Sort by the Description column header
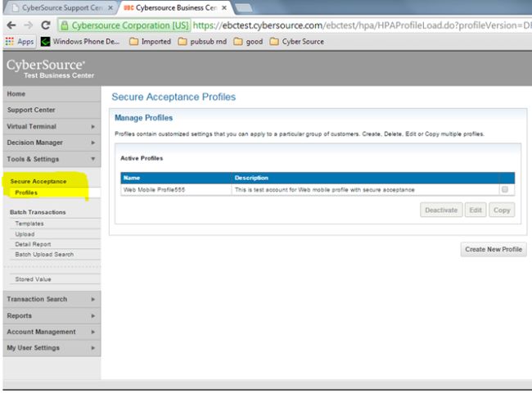Viewport: 532px width, 394px height. pos(365,178)
